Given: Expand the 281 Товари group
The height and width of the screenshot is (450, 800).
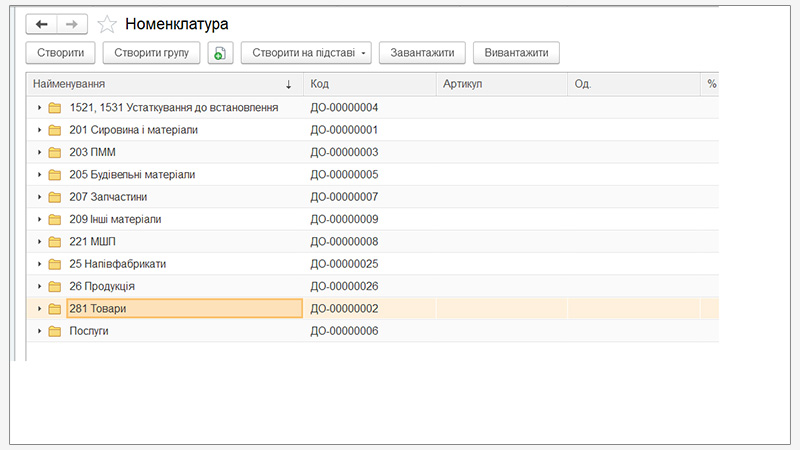Looking at the screenshot, I should pyautogui.click(x=39, y=309).
